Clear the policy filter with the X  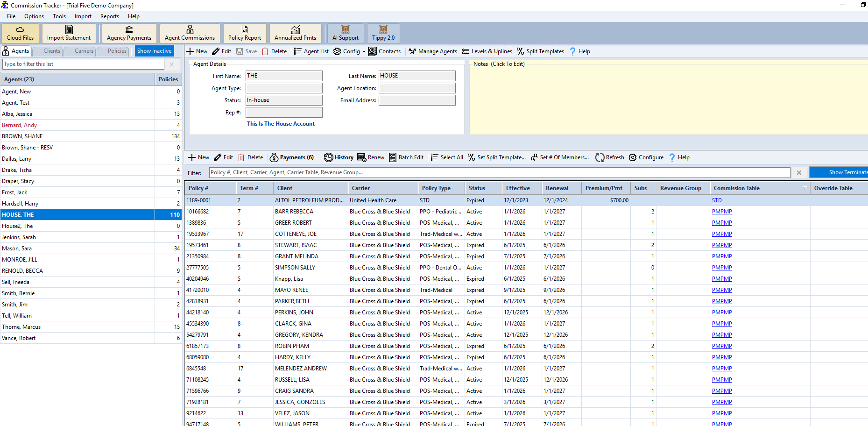pos(799,172)
